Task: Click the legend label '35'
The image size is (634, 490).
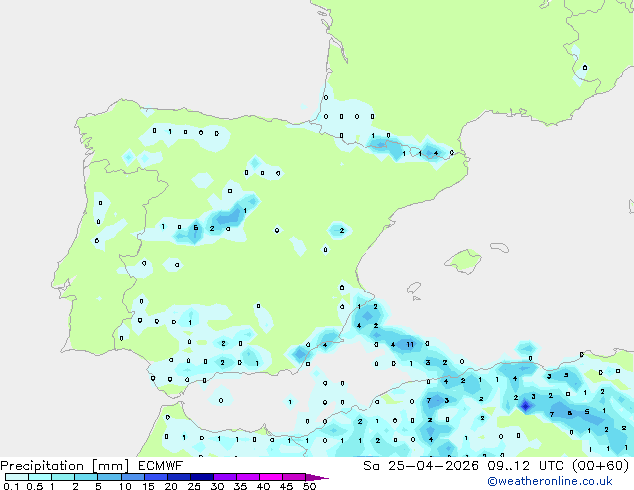Action: (240, 486)
